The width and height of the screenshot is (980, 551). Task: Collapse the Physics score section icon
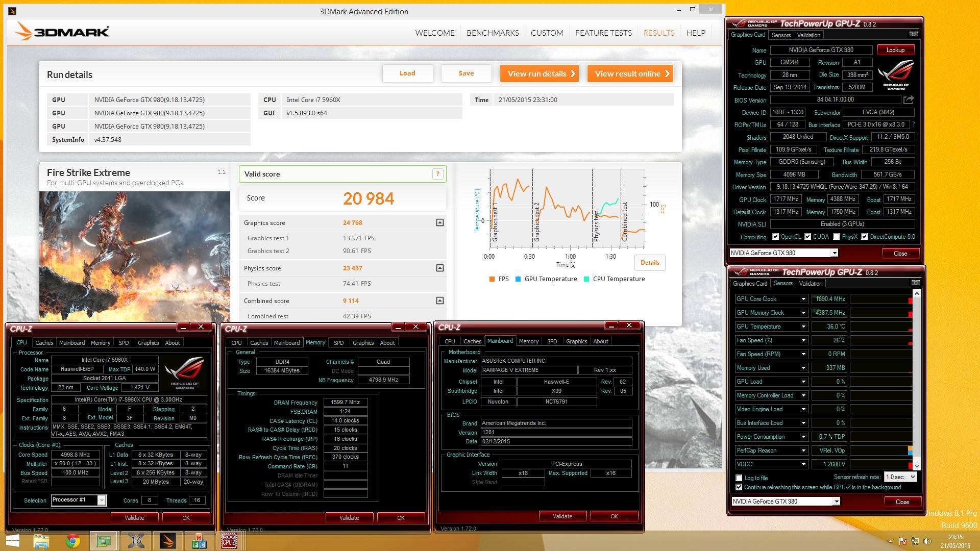[440, 268]
